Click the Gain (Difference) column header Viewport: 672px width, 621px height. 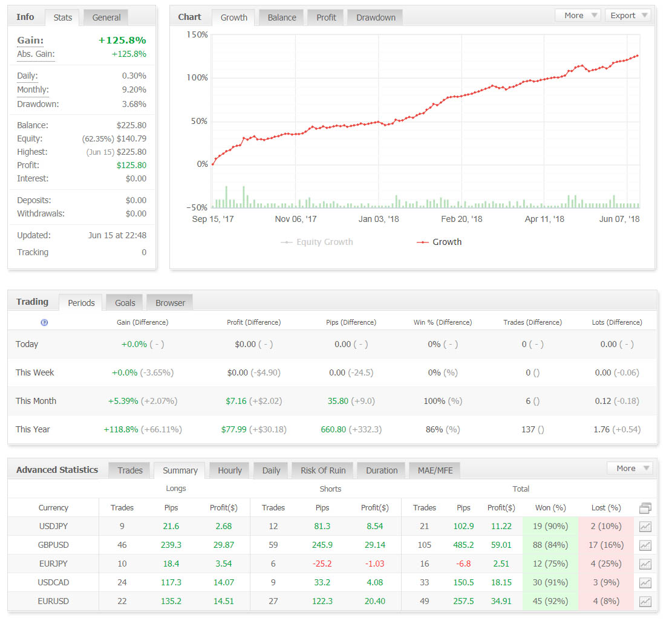click(x=142, y=322)
